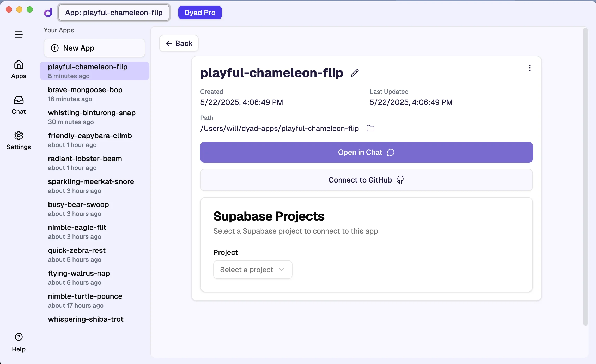
Task: Click Connect to GitHub
Action: [x=366, y=180]
